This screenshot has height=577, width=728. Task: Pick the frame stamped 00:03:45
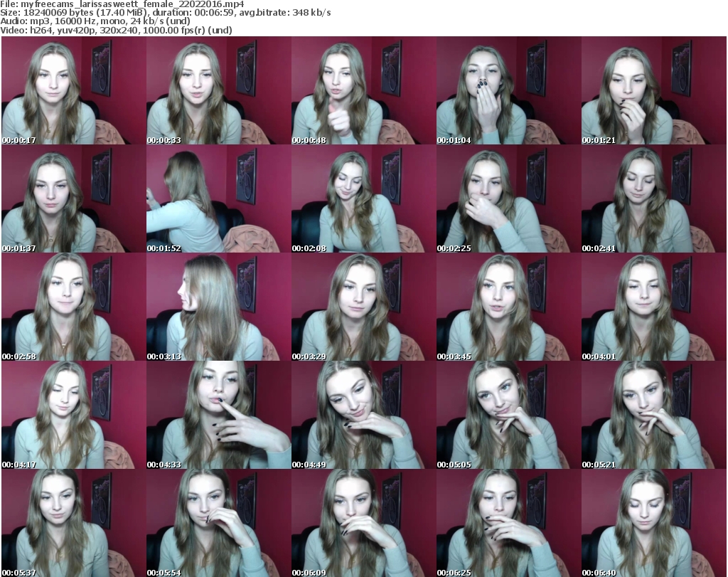(508, 307)
